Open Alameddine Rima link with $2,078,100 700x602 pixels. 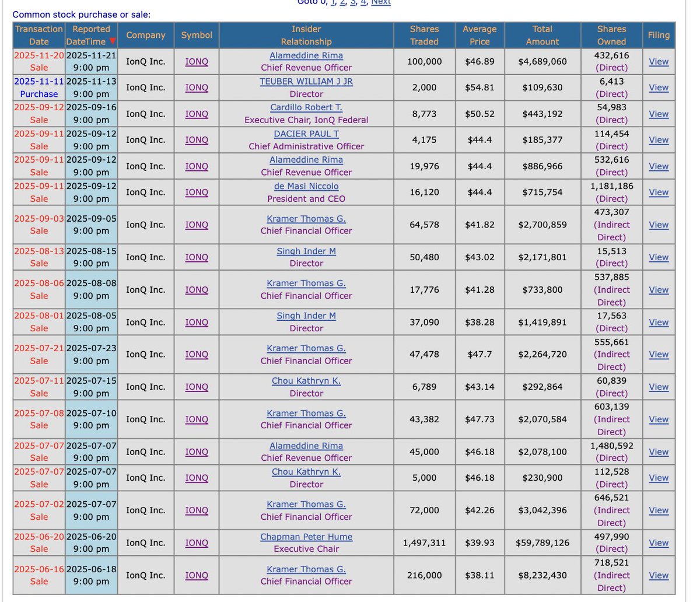306,446
